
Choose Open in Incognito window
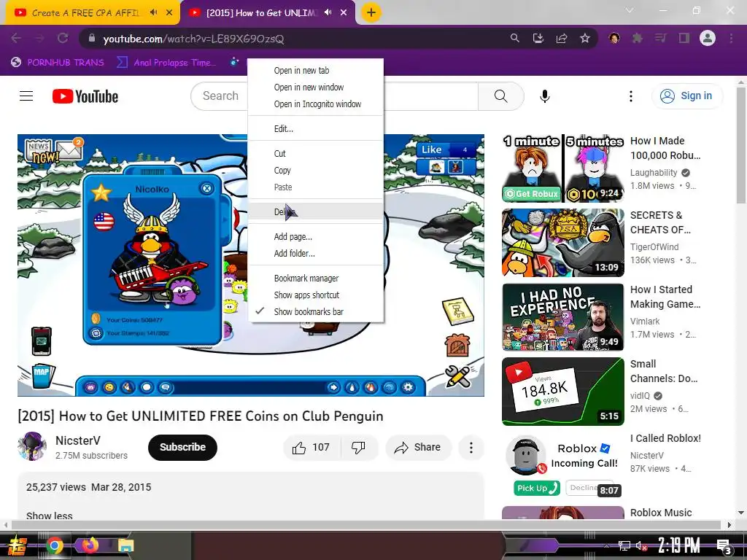tap(316, 104)
